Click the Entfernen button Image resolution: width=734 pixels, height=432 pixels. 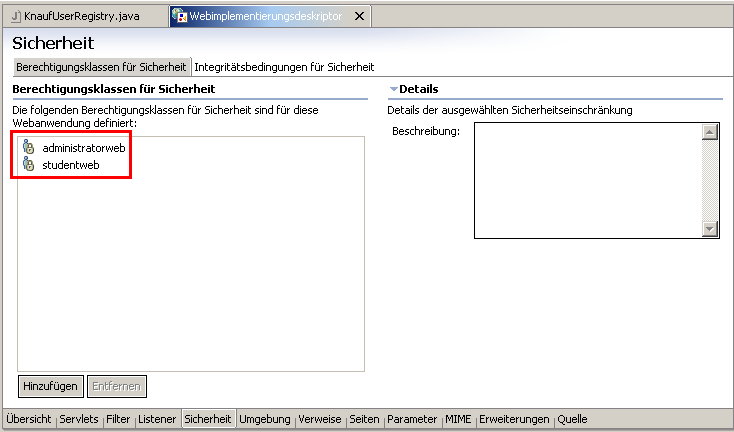(x=117, y=385)
